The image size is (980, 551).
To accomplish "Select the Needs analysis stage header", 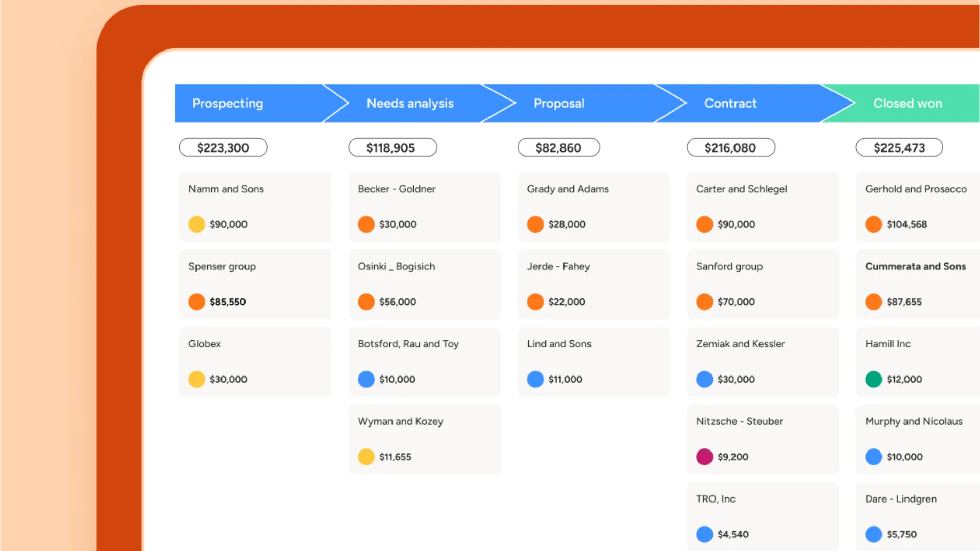I will point(410,103).
